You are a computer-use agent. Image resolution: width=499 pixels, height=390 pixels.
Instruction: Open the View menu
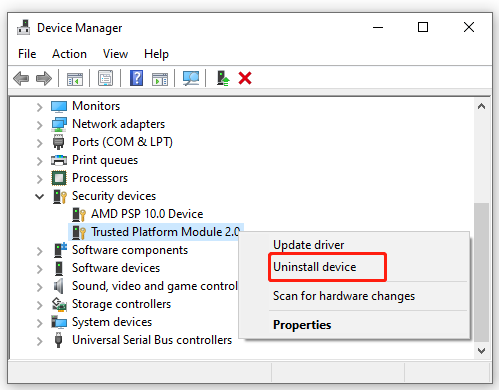(115, 54)
